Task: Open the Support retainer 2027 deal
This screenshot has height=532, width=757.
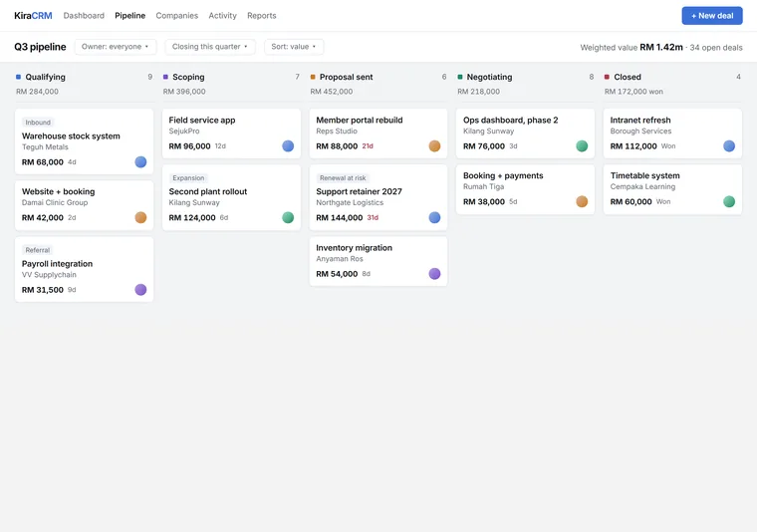Action: [378, 197]
